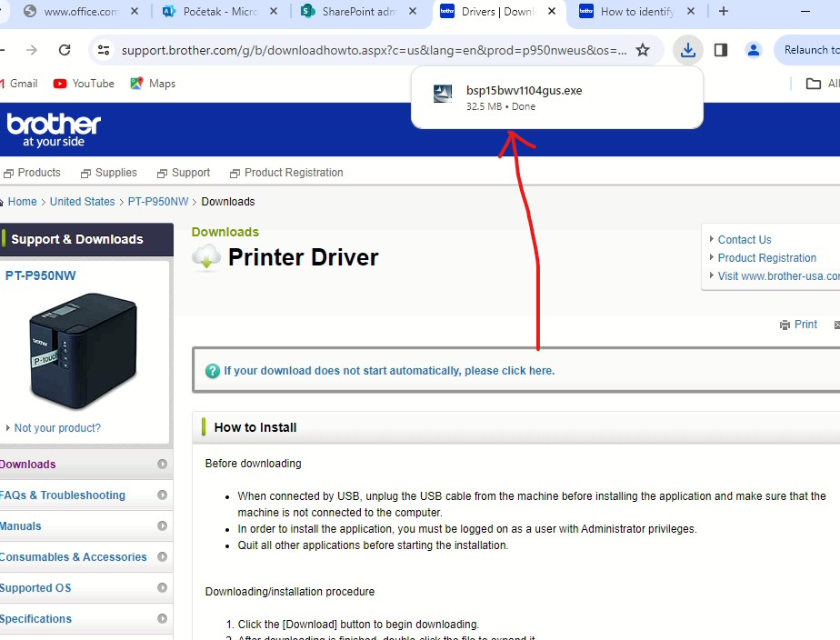Go to Home breadcrumb link
Image resolution: width=840 pixels, height=640 pixels.
coord(22,202)
